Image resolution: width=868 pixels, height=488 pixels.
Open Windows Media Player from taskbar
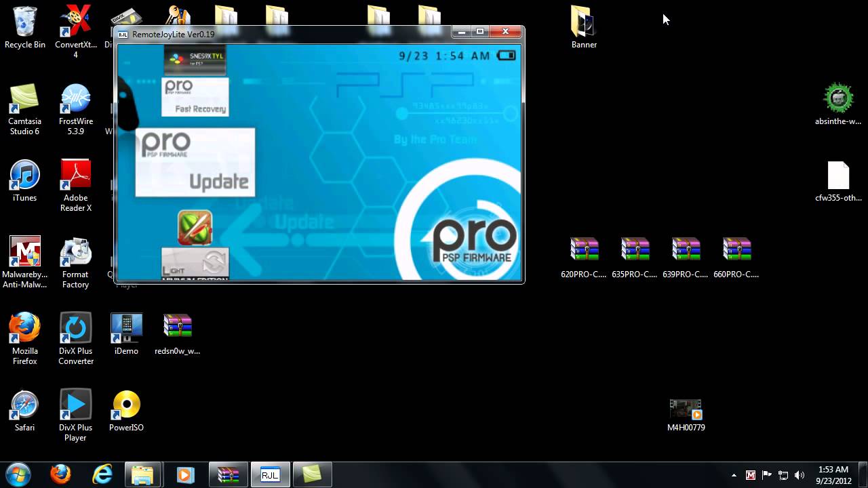pos(185,474)
